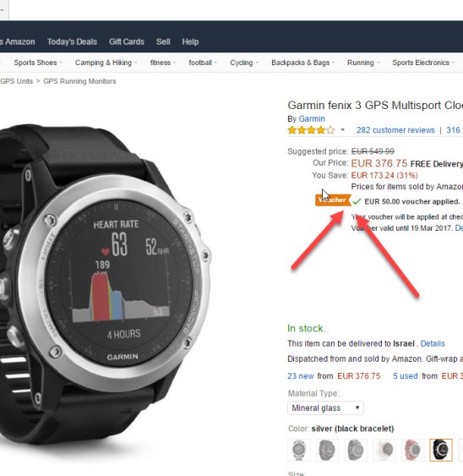Click the green voucher applied checkmark
Viewport: 463px width, 476px height.
point(357,201)
